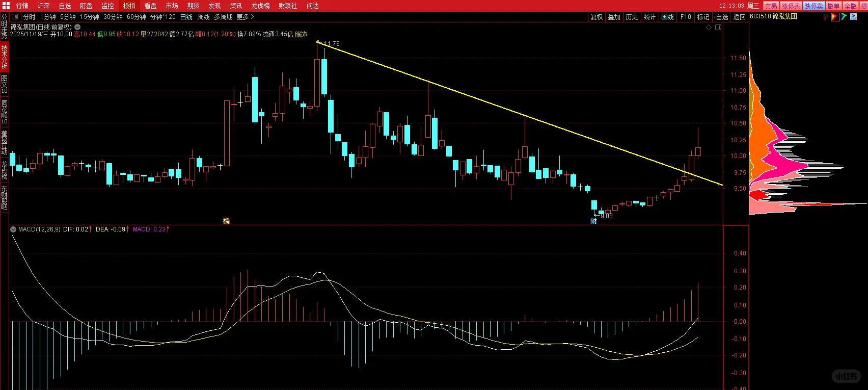
Task: Toggle the left panel layout icon
Action: 15,17
